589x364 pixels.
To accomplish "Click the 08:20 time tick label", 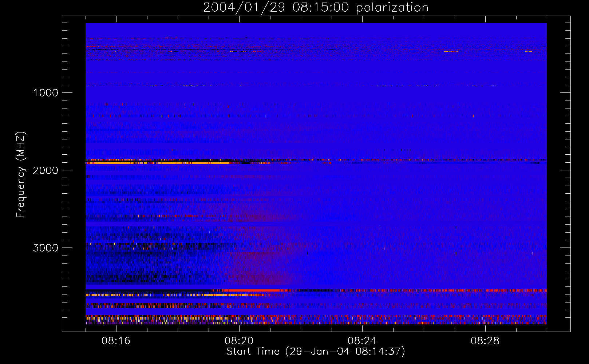I will click(239, 341).
